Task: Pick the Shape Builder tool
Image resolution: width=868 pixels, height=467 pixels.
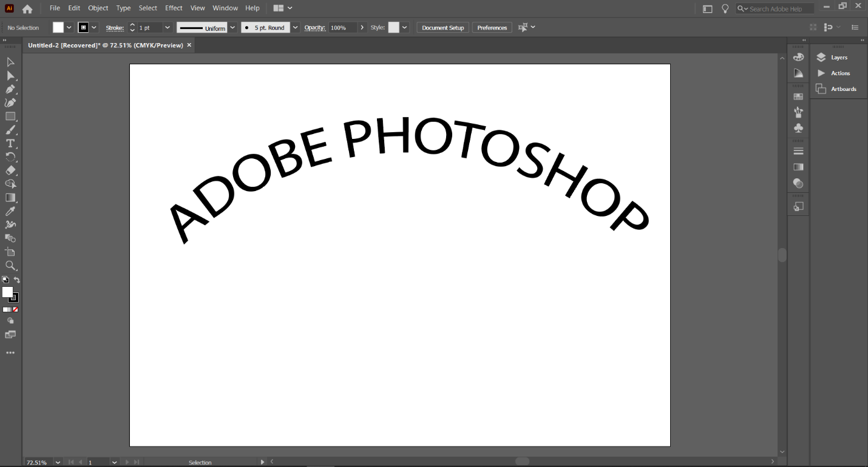Action: (10, 184)
